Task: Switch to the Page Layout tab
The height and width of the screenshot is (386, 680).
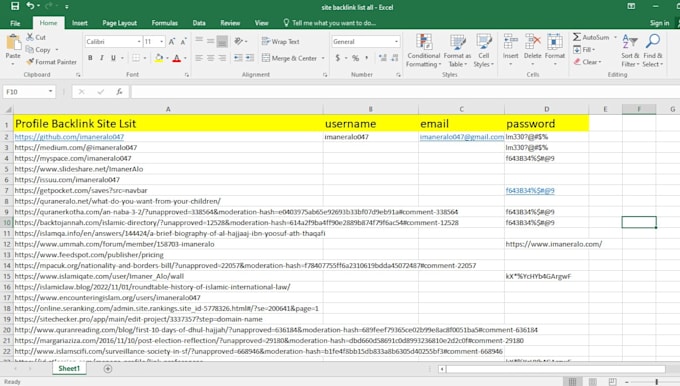Action: (x=119, y=23)
